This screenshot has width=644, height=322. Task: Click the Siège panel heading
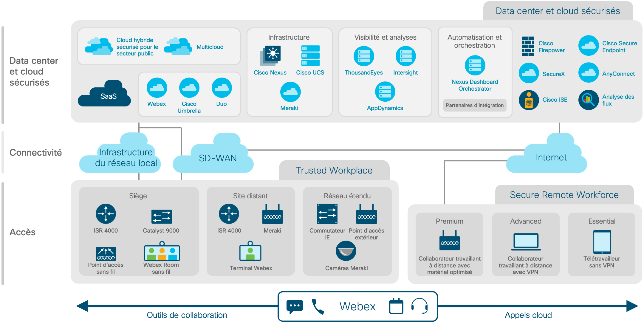(138, 196)
